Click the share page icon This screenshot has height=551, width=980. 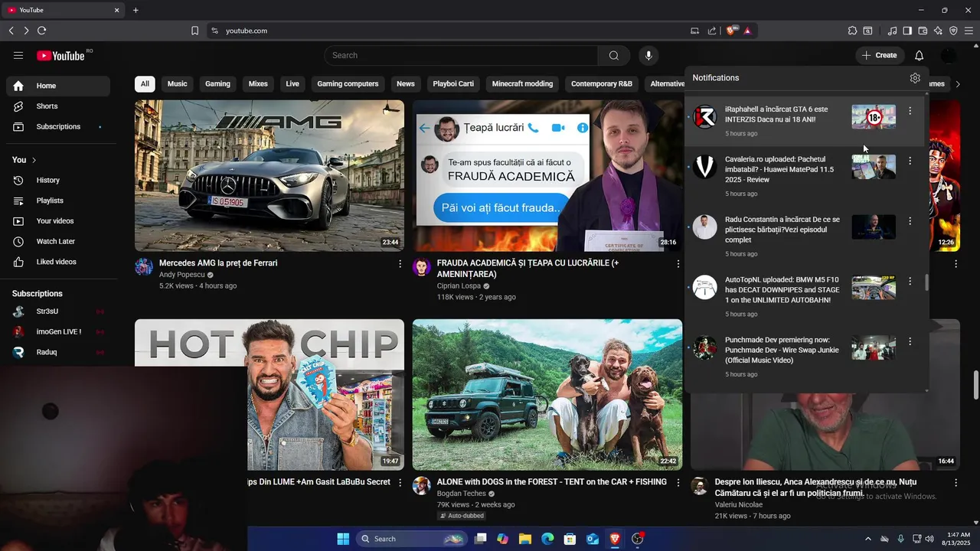[712, 31]
